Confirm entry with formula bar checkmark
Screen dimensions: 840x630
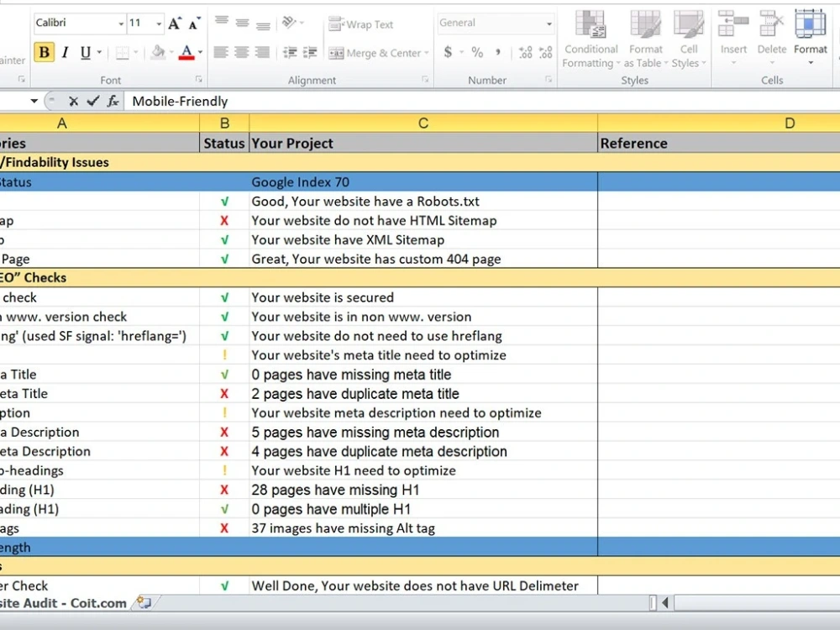click(93, 101)
